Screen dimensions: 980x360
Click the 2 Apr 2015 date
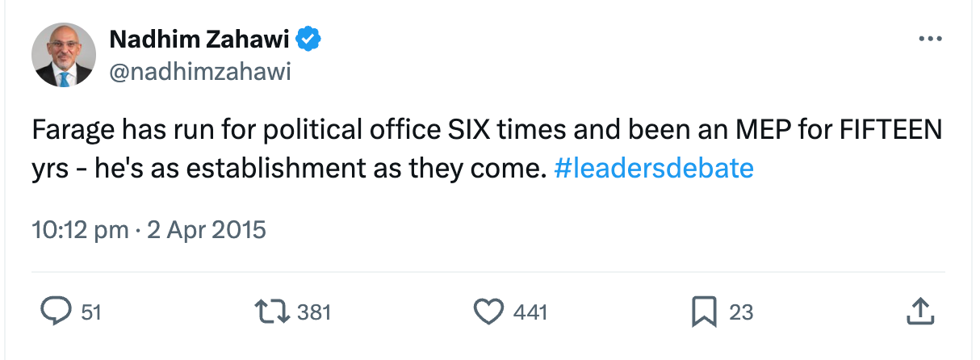pyautogui.click(x=205, y=230)
